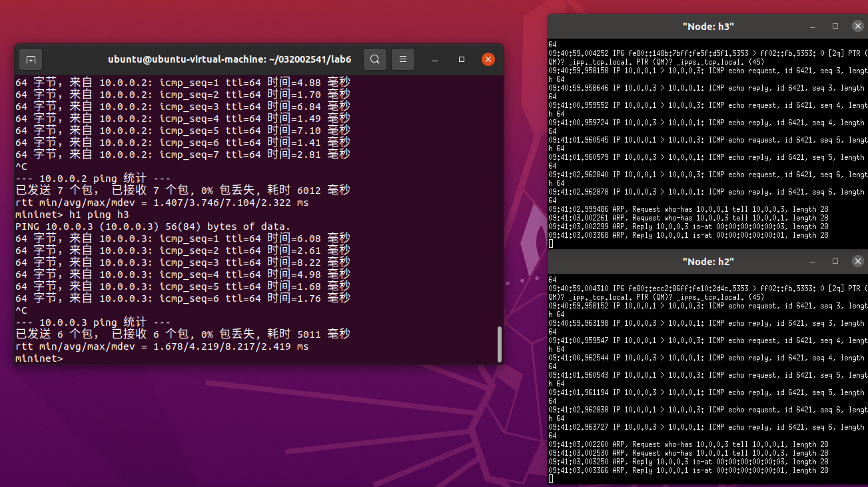Click the terminal title "ubuntu@ubuntu-virtual-machine: ~/032002541/lab6"
868x487 pixels.
[230, 59]
